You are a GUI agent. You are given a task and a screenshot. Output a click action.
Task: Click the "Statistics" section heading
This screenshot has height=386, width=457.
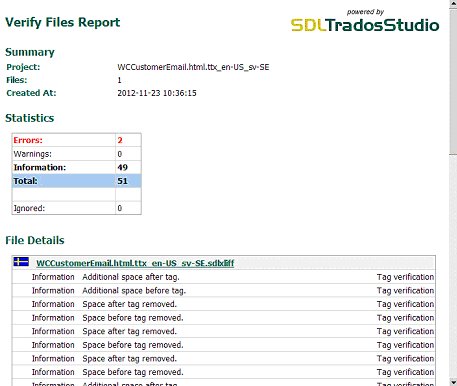pos(30,118)
